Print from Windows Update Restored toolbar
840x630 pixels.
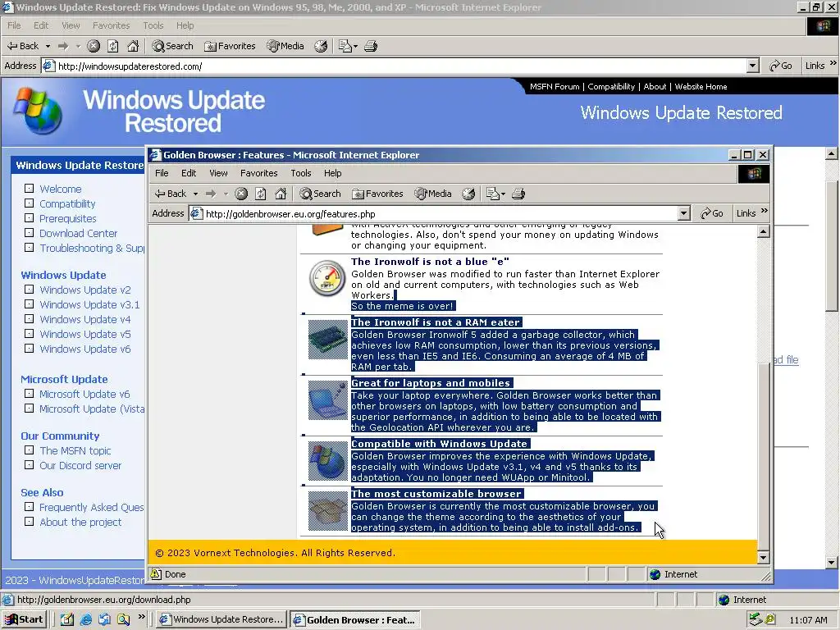coord(371,46)
